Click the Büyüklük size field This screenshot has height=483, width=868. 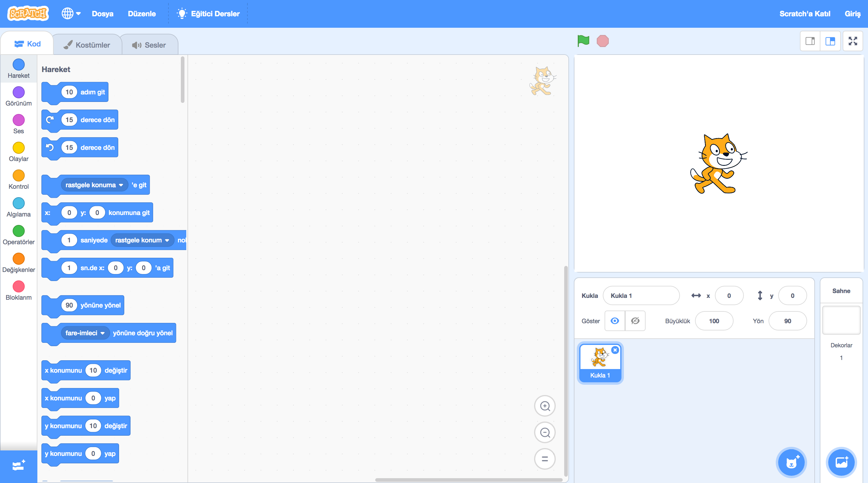714,321
